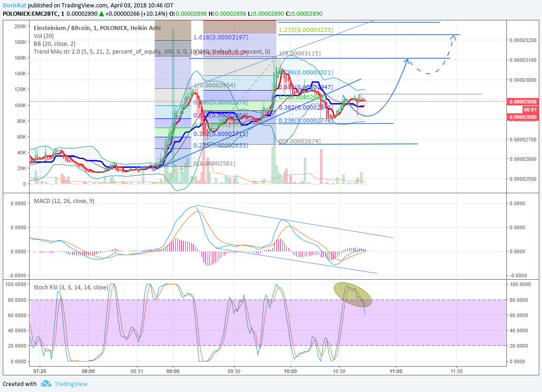This screenshot has width=542, height=392.
Task: Click the April 03, 2018 10:46 IDT timestamp
Action: tap(142, 6)
